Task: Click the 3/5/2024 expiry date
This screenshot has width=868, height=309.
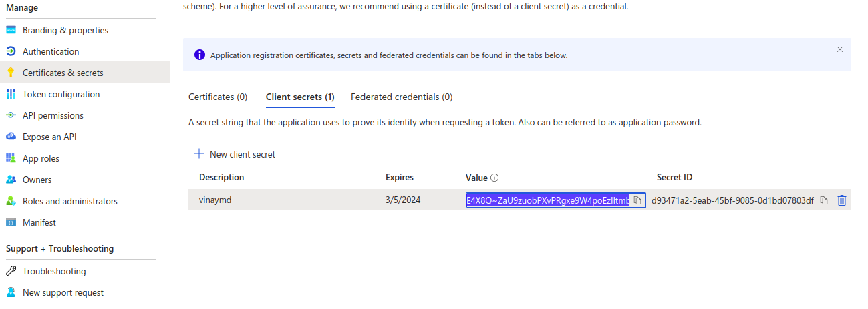Action: (403, 200)
